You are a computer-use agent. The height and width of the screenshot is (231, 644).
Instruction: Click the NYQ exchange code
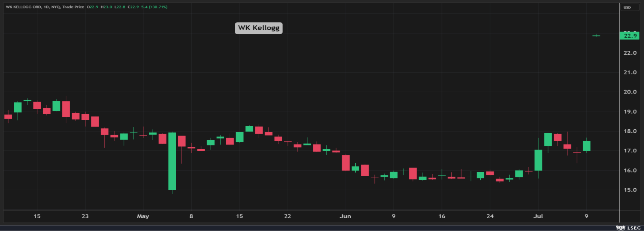56,7
